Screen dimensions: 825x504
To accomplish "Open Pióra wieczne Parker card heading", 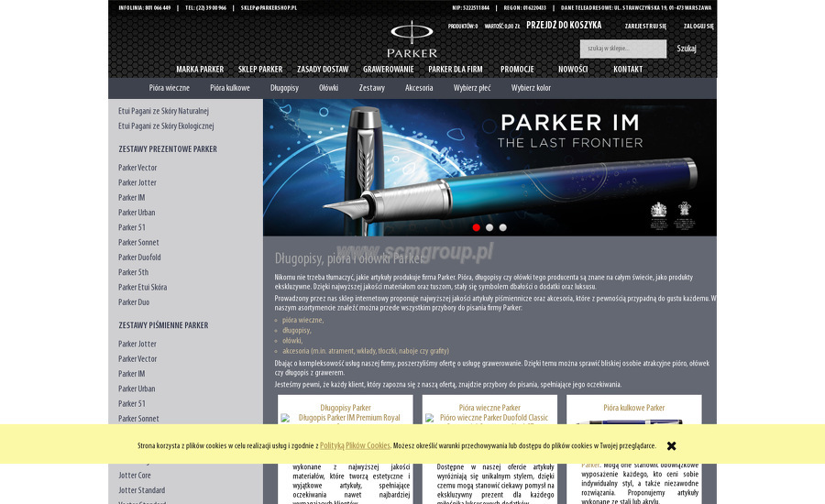I will click(x=489, y=408).
